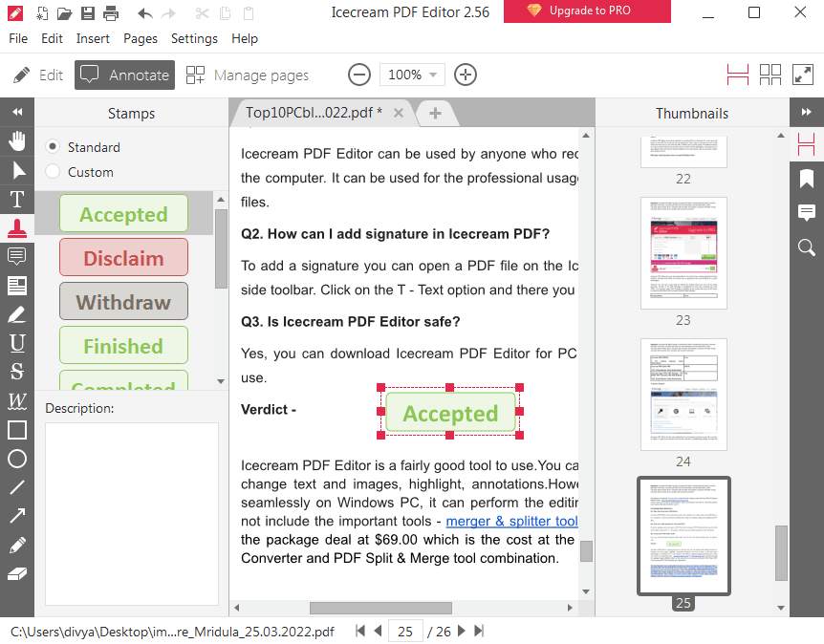Open the page 24 thumbnail

coord(683,395)
